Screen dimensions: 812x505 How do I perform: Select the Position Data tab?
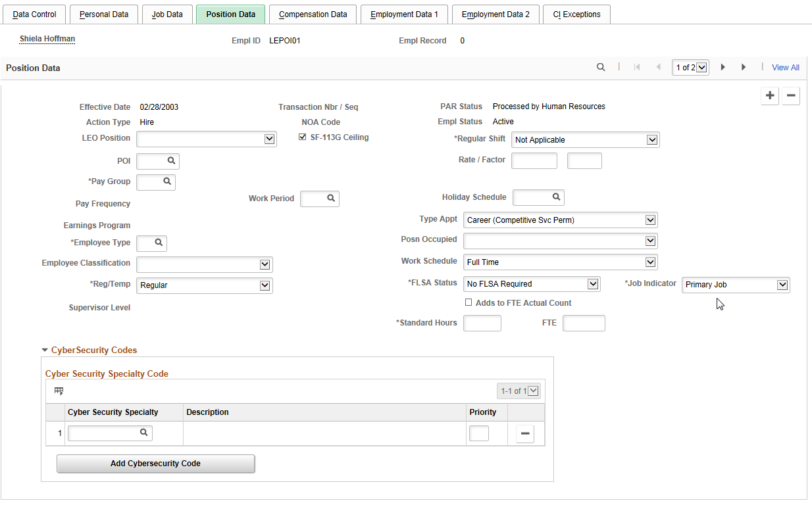tap(230, 14)
